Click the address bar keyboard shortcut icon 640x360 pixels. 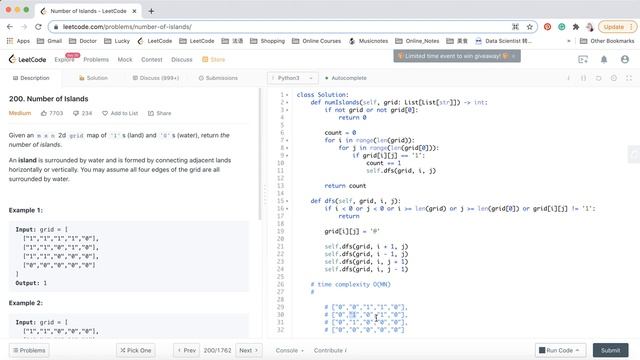click(x=516, y=27)
